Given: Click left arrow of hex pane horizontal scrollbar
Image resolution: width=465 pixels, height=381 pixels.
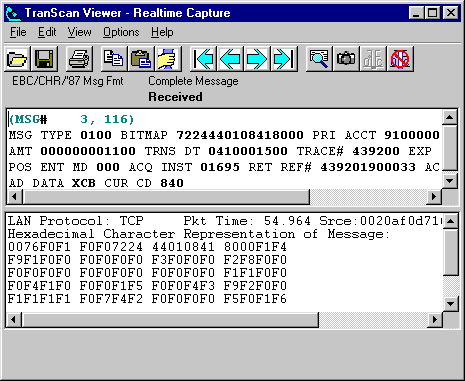Looking at the screenshot, I should [x=13, y=320].
